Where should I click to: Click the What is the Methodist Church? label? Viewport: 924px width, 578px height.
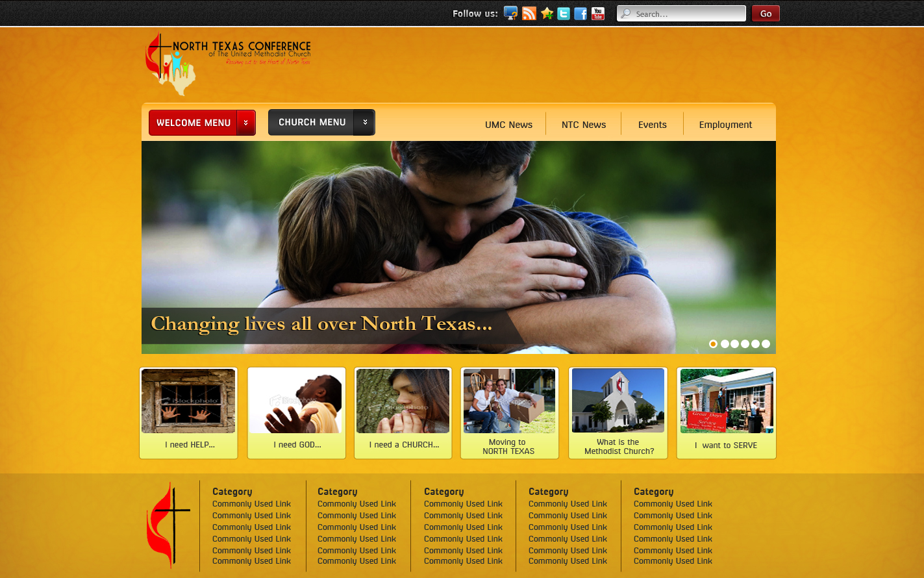(619, 447)
